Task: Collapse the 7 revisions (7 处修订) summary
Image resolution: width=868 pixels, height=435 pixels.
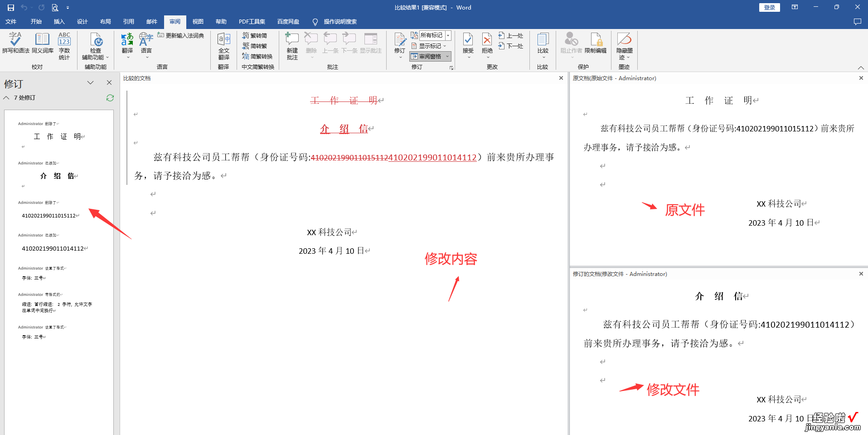Action: coord(6,98)
